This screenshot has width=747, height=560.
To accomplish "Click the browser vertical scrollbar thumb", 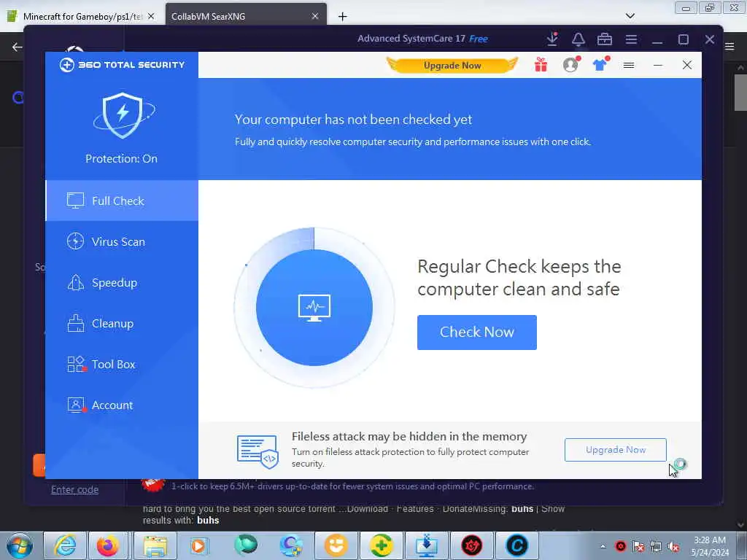I will [740, 93].
